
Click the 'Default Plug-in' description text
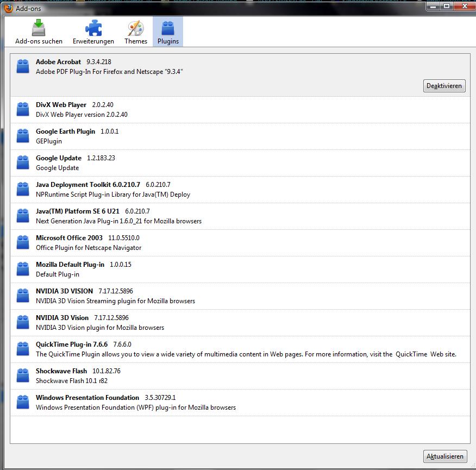58,274
